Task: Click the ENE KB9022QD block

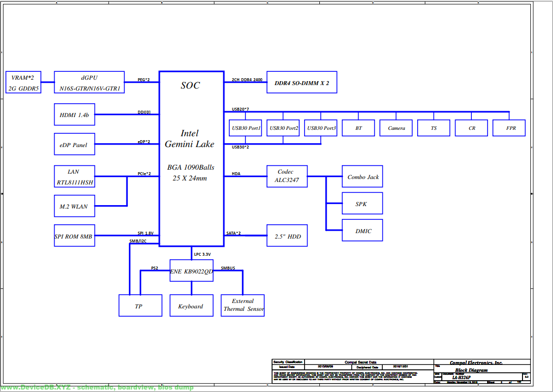Action: tap(191, 271)
